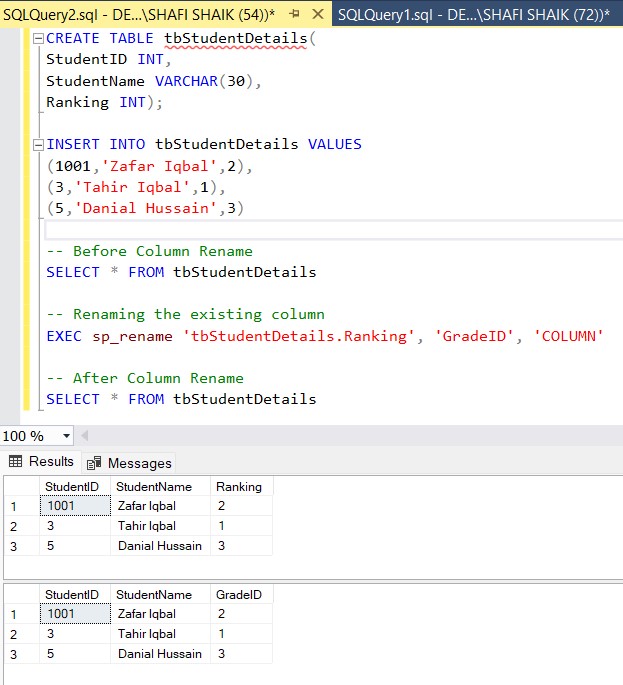Click Danial Hussain in the first result grid
This screenshot has width=623, height=685.
[x=160, y=546]
